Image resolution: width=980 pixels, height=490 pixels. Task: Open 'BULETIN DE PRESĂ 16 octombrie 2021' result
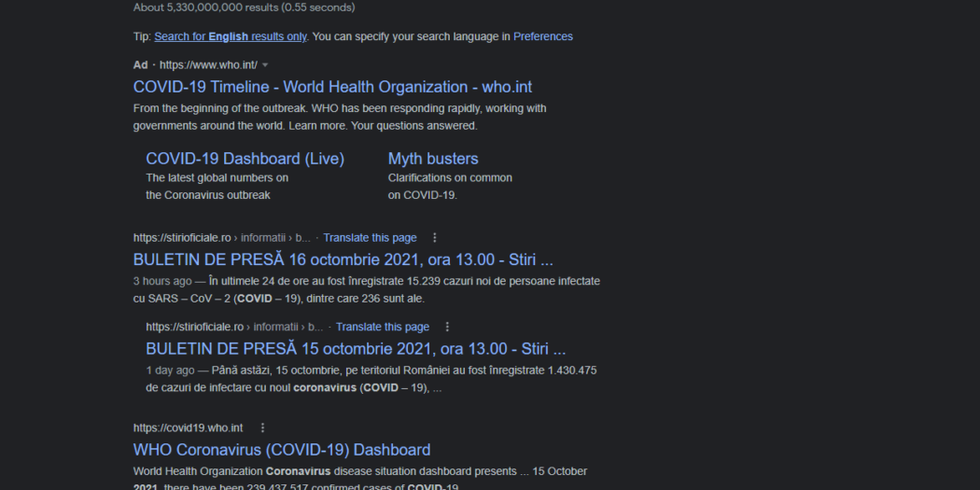[x=343, y=259]
